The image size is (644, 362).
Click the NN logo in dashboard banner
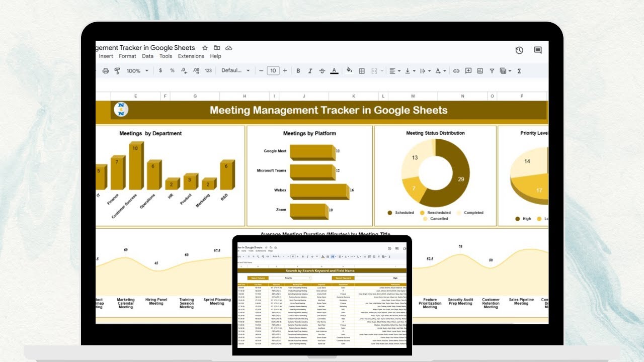[x=121, y=109]
